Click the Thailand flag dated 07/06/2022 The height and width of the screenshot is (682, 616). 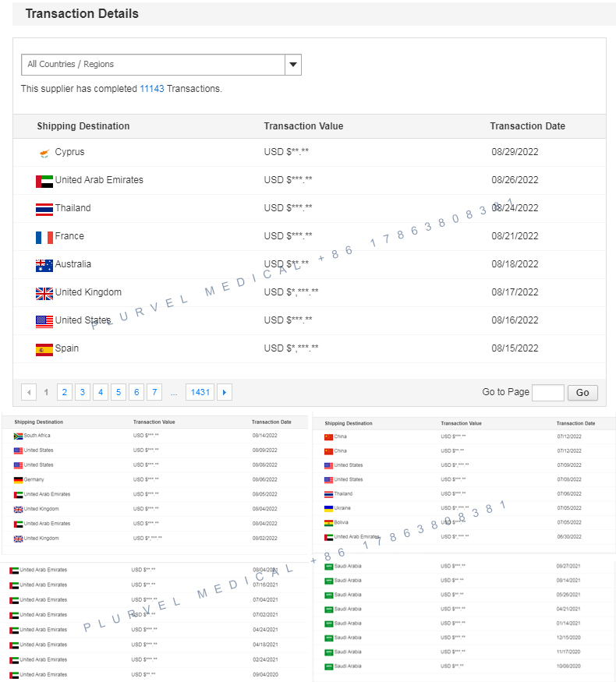[328, 494]
